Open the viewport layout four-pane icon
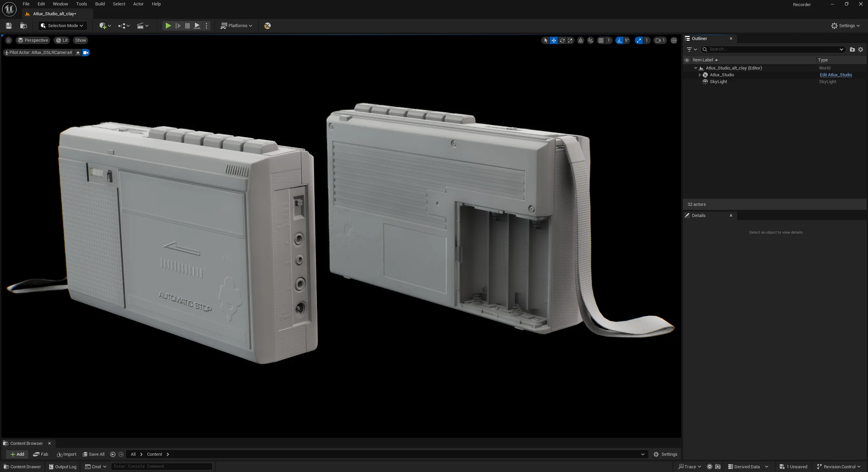Screen dimensions: 868x472 point(674,40)
